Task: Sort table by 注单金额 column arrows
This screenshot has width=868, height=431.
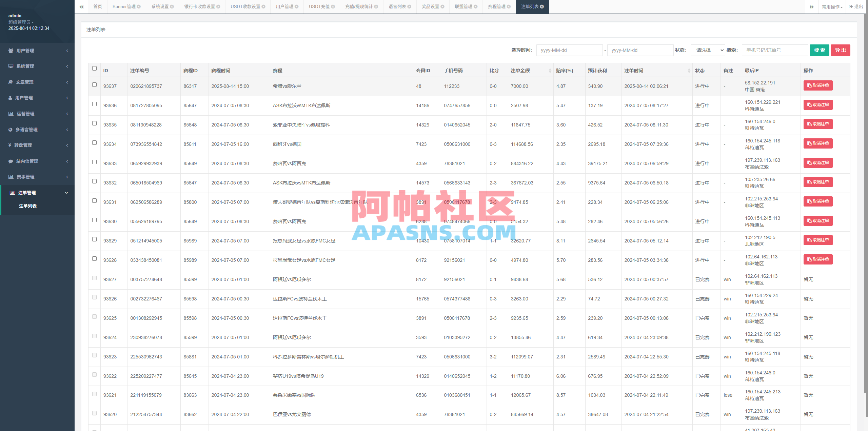Action: pos(550,70)
